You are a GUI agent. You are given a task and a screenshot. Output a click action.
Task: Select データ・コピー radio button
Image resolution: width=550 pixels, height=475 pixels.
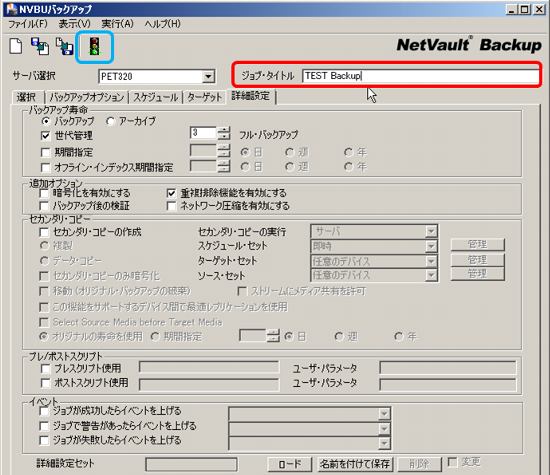pyautogui.click(x=44, y=261)
